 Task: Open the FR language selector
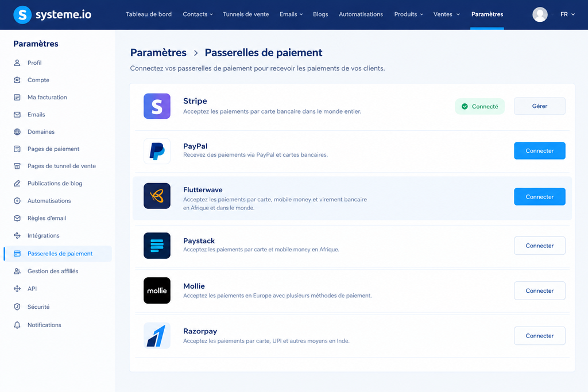coord(567,14)
